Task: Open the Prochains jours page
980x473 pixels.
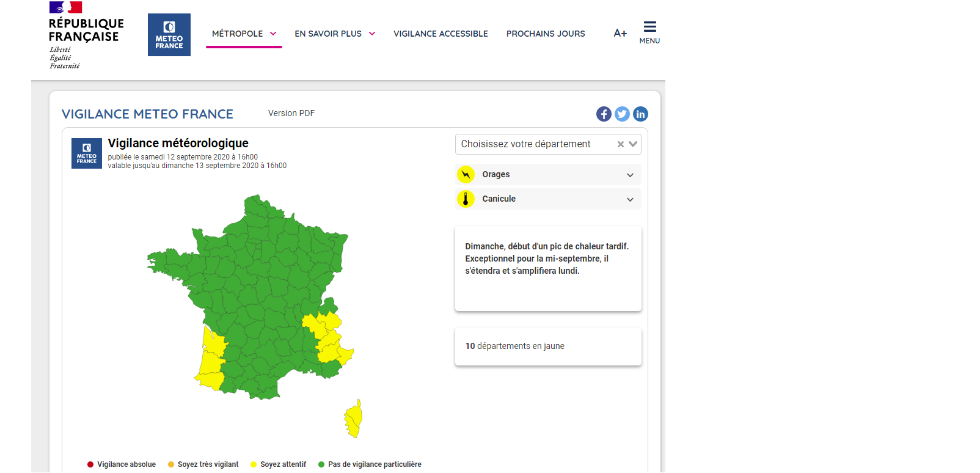Action: coord(546,34)
